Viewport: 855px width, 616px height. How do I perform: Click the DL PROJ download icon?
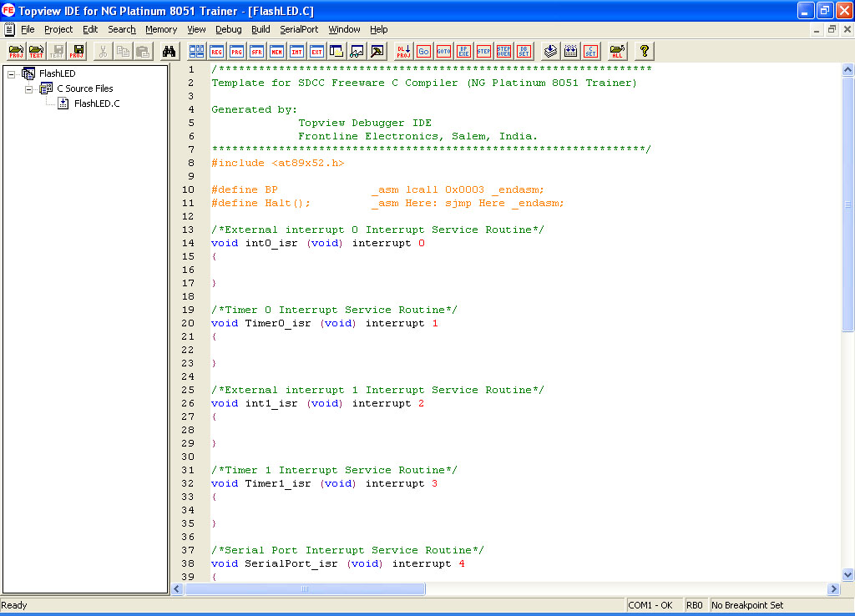[x=404, y=51]
